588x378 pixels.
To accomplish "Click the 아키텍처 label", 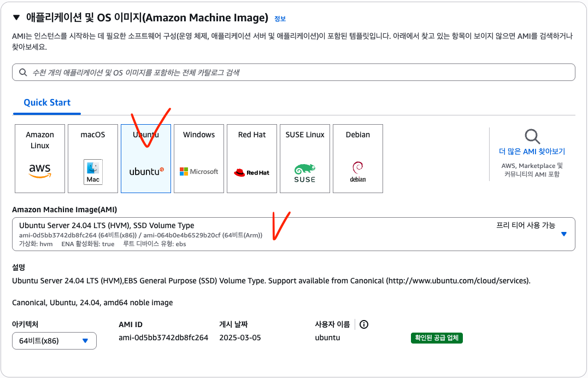I will coord(25,324).
